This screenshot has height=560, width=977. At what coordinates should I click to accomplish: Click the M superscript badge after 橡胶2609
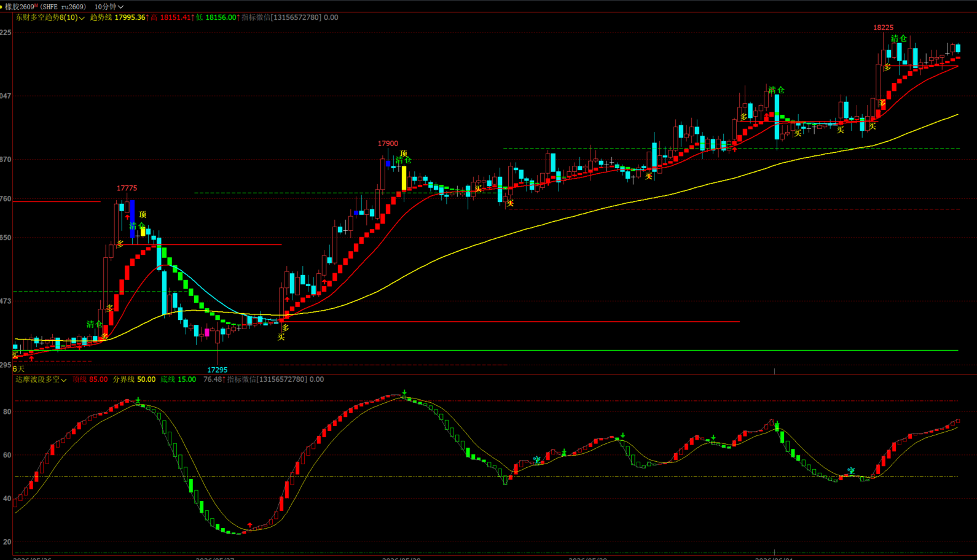[36, 6]
